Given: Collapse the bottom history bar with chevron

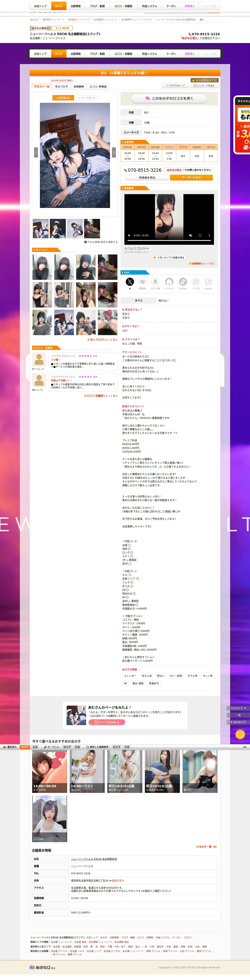Looking at the screenshot, I should tap(245, 747).
